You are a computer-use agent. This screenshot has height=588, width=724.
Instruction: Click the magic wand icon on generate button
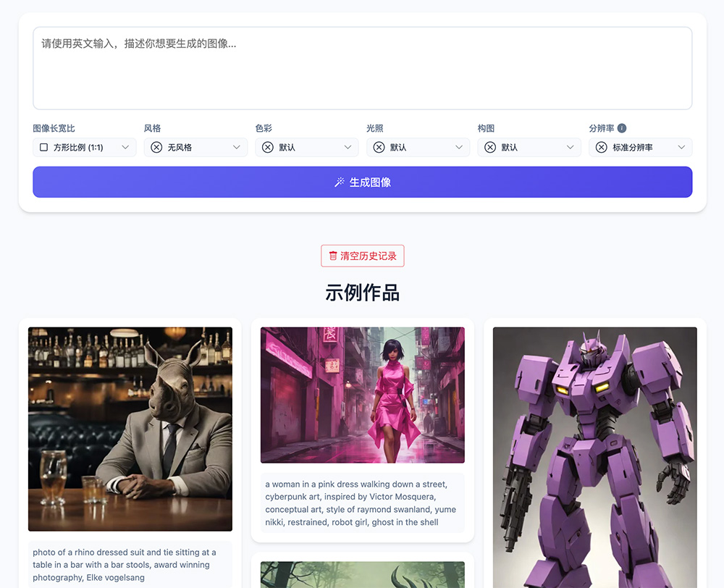click(339, 182)
